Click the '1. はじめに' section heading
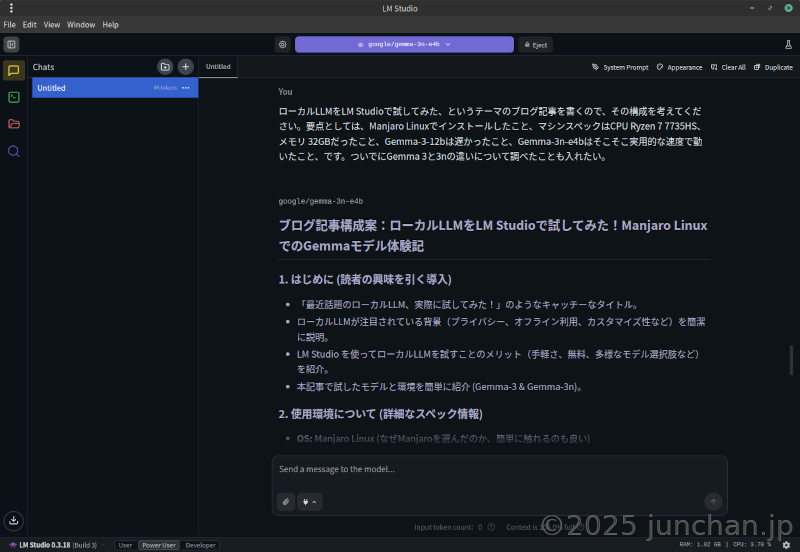This screenshot has height=552, width=800. coord(365,280)
